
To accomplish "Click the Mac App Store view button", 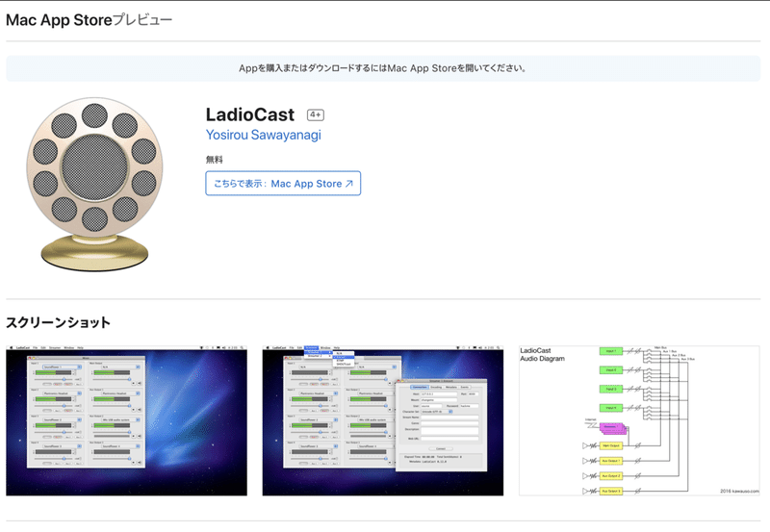I will [283, 184].
